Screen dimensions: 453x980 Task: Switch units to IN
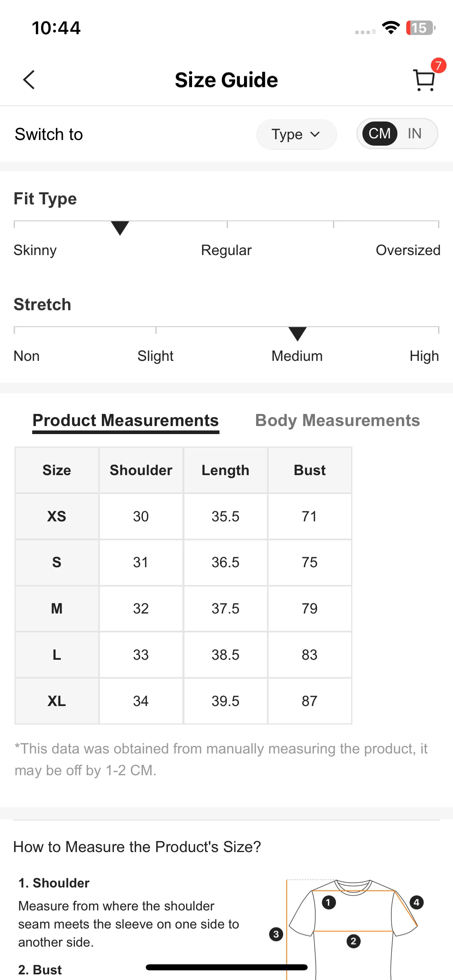[x=415, y=134]
